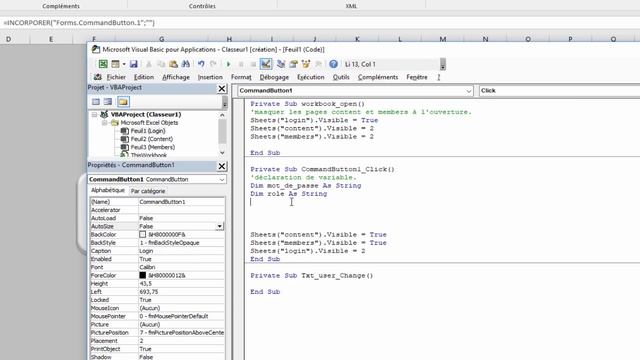Switch to the Par catégorie tab
Image resolution: width=640 pixels, height=360 pixels.
coord(148,191)
